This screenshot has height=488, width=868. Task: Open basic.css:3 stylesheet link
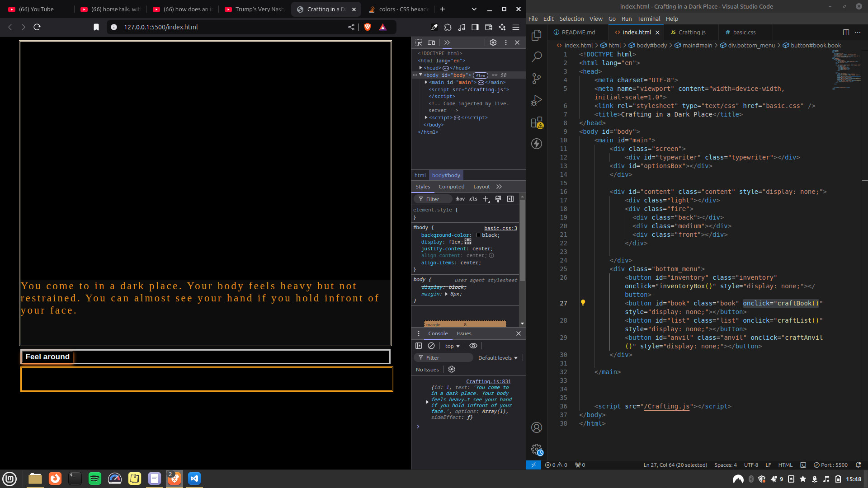[x=500, y=228]
